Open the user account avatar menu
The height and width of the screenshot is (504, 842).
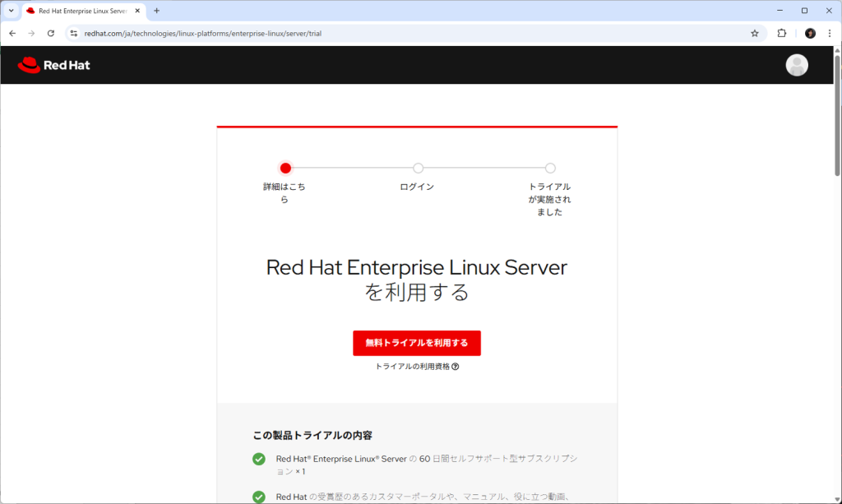(796, 65)
